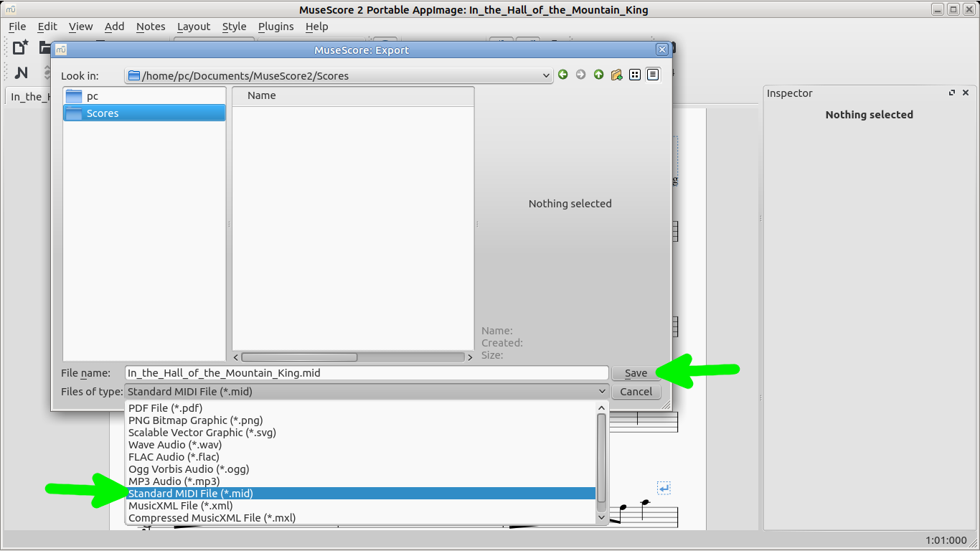
Task: Go to parent directory green up arrow
Action: (x=599, y=75)
